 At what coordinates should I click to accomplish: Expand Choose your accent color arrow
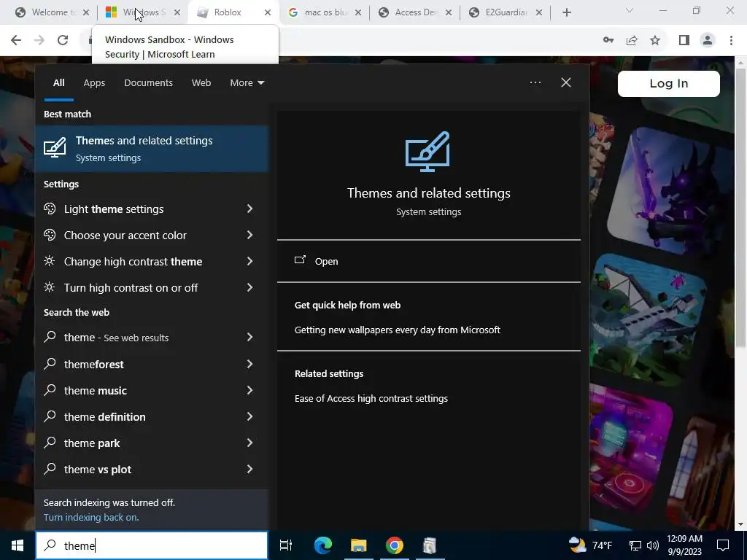[x=249, y=235]
